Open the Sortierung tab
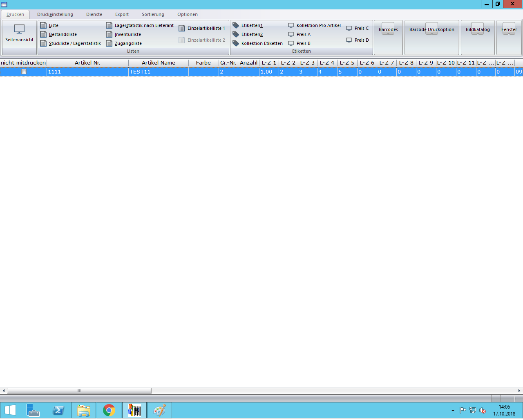523x420 pixels. click(x=153, y=14)
